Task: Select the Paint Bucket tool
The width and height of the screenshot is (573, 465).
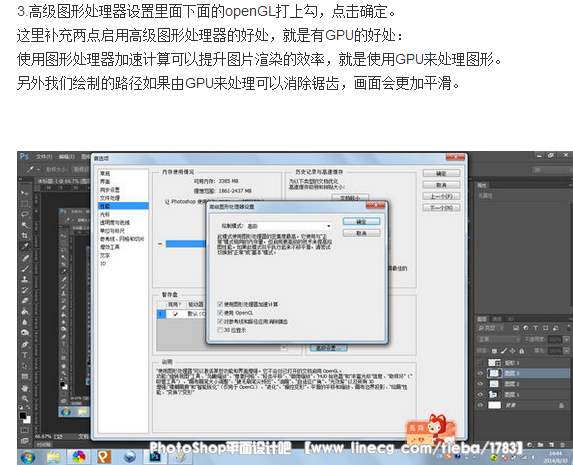Action: pyautogui.click(x=24, y=311)
